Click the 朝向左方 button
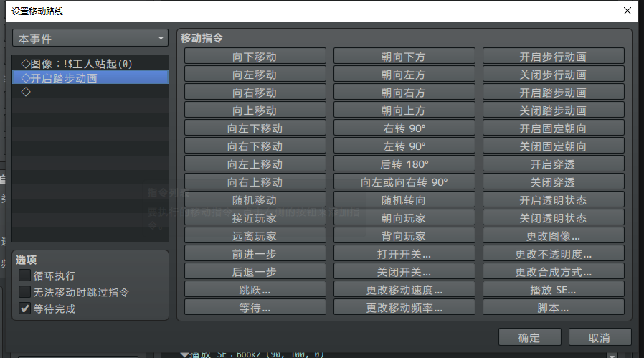This screenshot has width=644, height=358. (404, 75)
